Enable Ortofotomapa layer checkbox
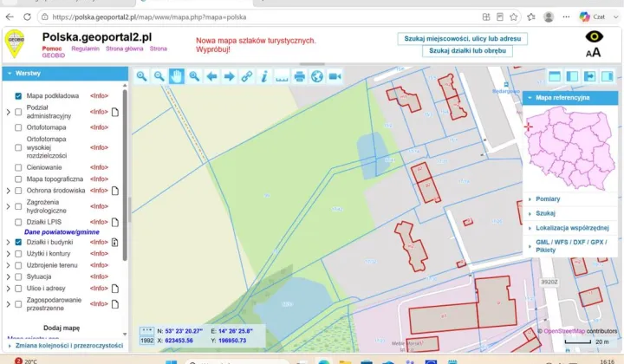The height and width of the screenshot is (364, 624). tap(18, 127)
